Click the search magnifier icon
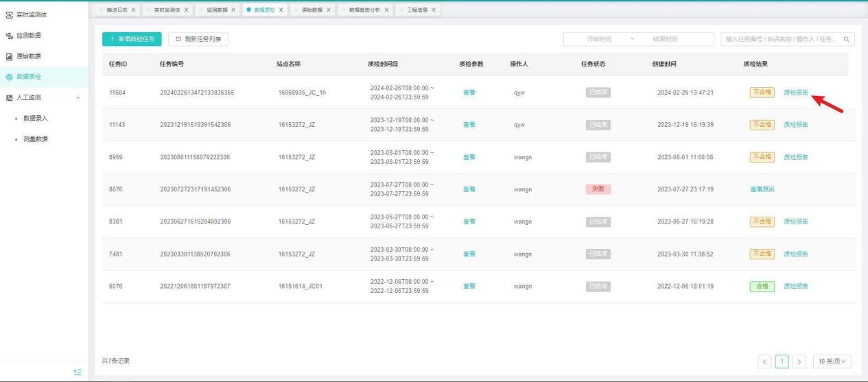This screenshot has width=868, height=382. coord(847,40)
